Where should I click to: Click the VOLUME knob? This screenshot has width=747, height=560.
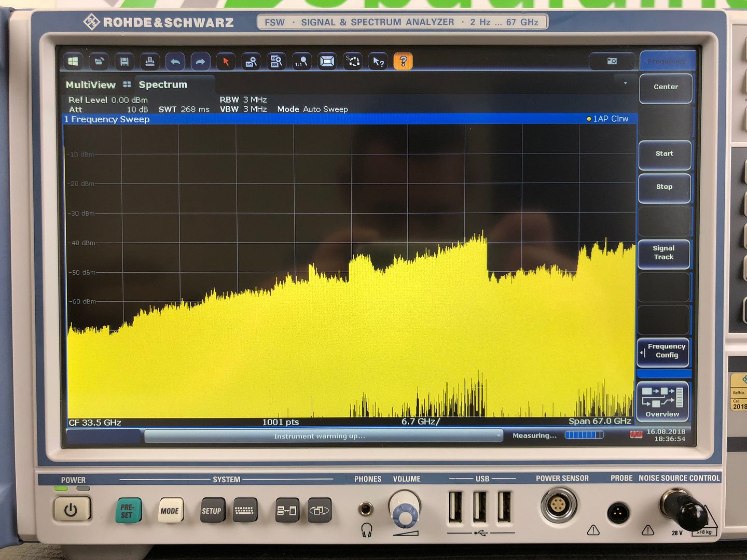(405, 509)
